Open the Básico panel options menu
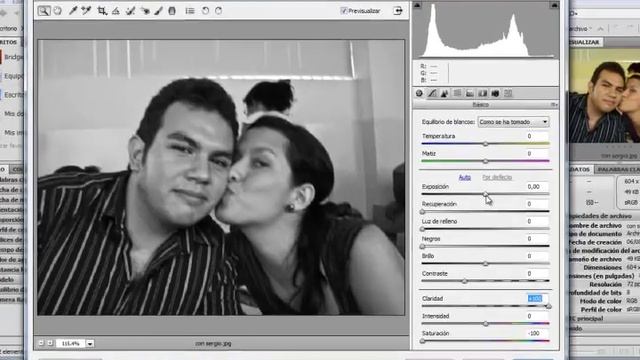 pos(554,105)
